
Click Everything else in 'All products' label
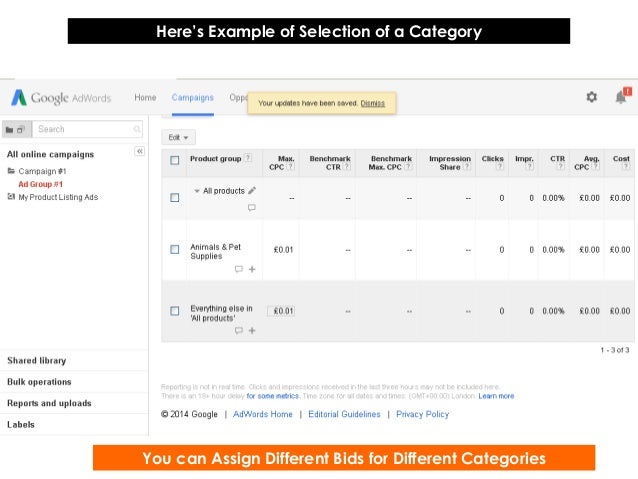(x=221, y=313)
